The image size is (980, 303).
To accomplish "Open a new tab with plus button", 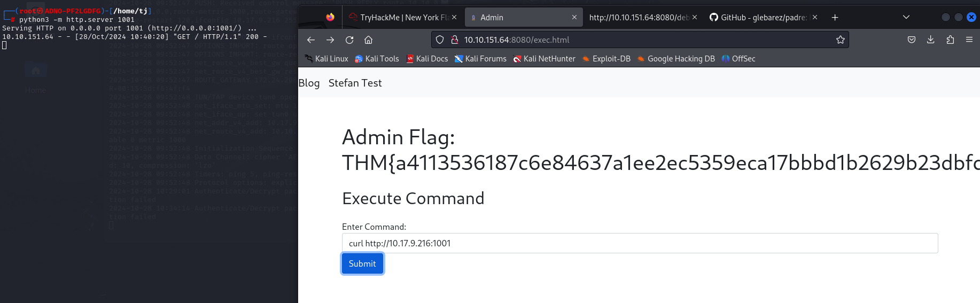I will pos(835,18).
